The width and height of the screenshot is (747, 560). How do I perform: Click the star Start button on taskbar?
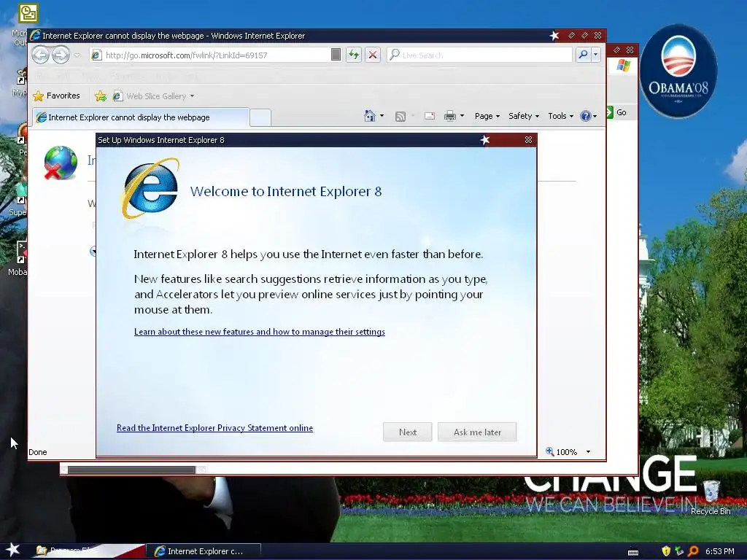pyautogui.click(x=13, y=551)
